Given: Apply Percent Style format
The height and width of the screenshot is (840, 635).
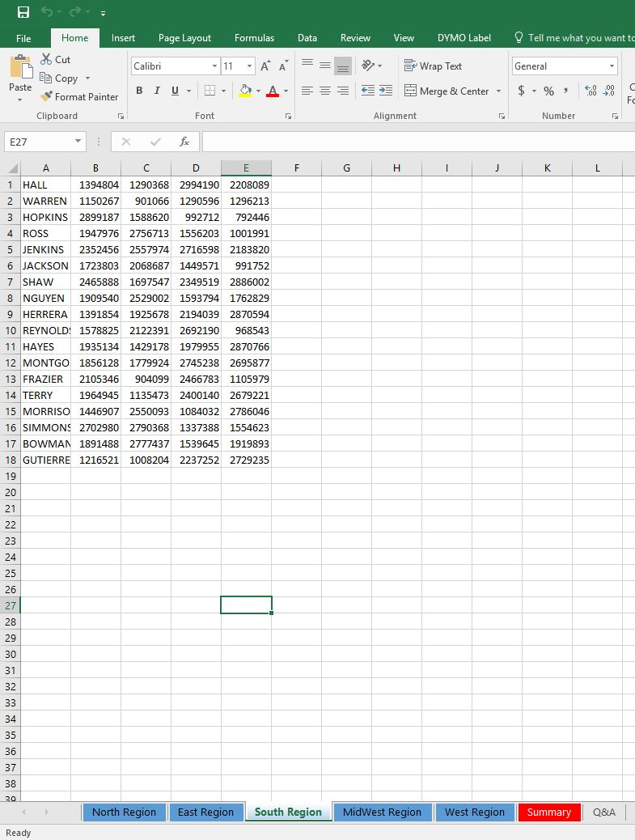Looking at the screenshot, I should coord(548,91).
